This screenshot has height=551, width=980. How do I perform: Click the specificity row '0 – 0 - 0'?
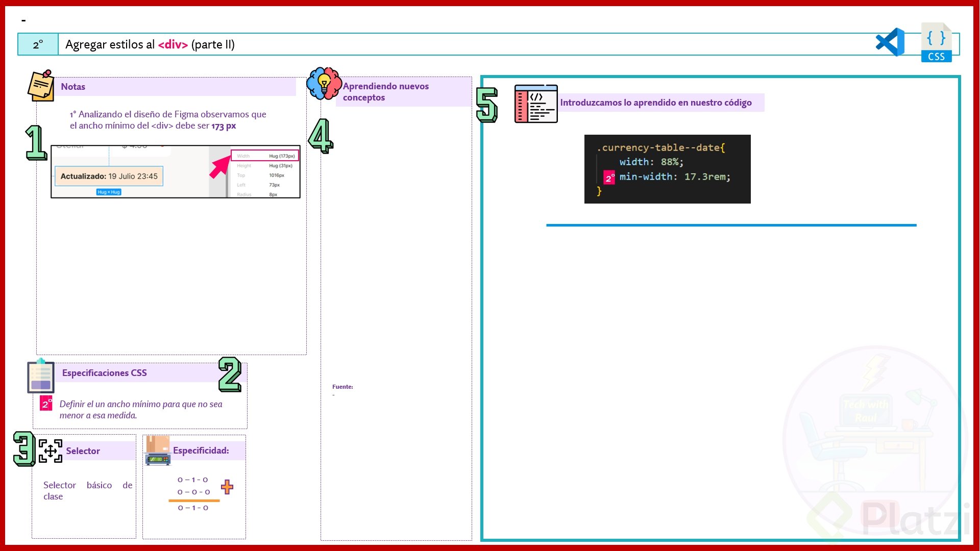(x=194, y=492)
